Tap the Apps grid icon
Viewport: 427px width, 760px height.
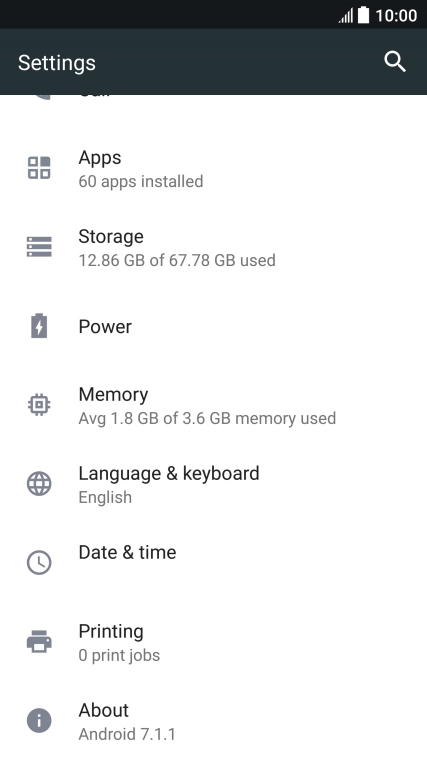coord(39,168)
